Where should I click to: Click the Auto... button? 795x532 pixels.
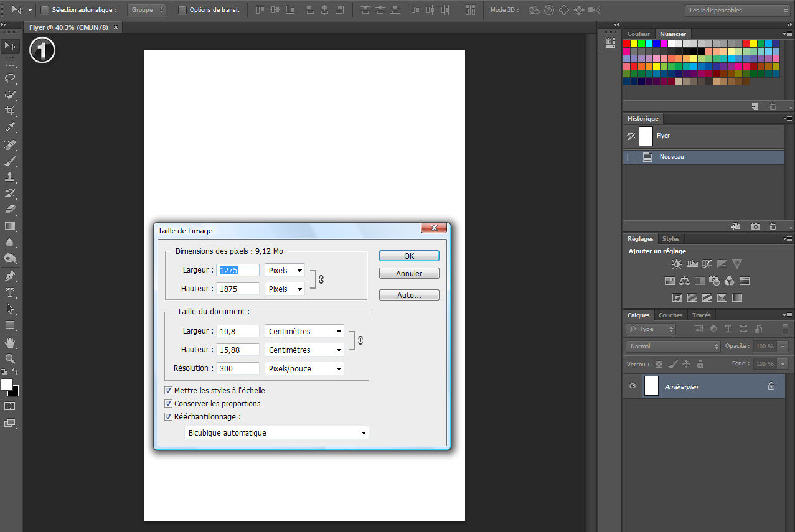409,296
